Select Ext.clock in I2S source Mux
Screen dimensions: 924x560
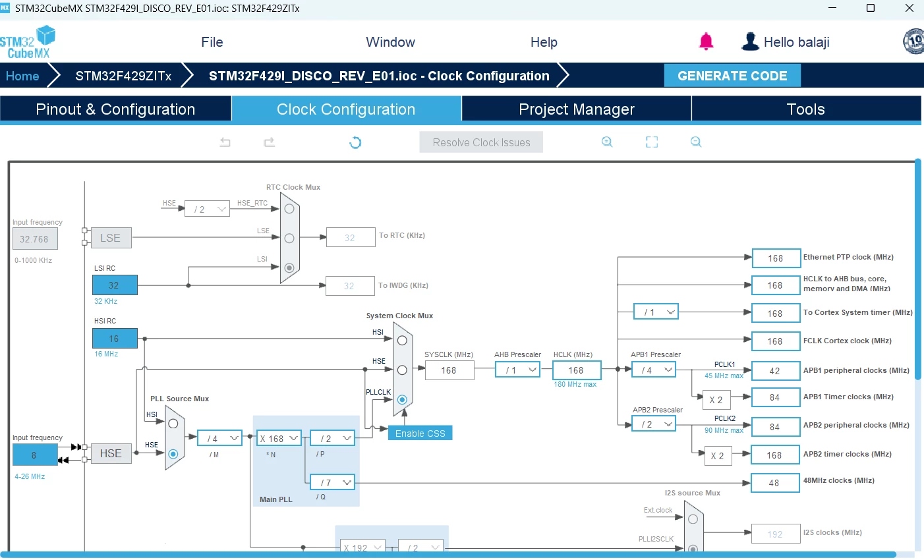tap(693, 519)
